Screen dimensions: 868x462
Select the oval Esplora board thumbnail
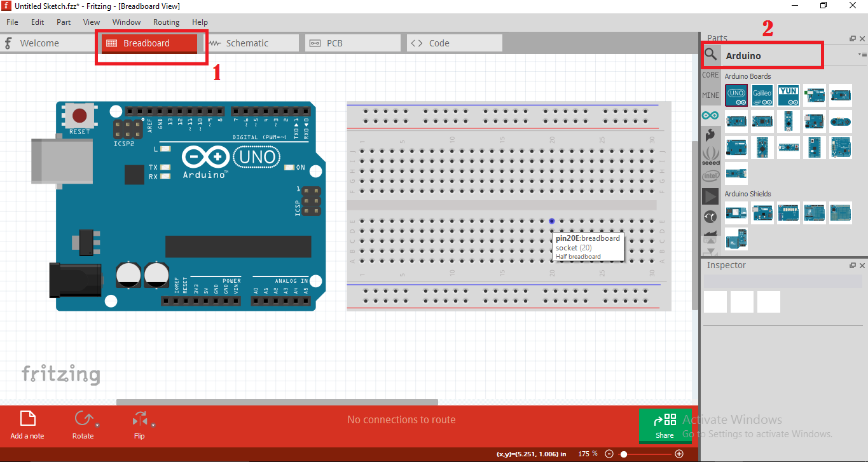click(x=841, y=121)
